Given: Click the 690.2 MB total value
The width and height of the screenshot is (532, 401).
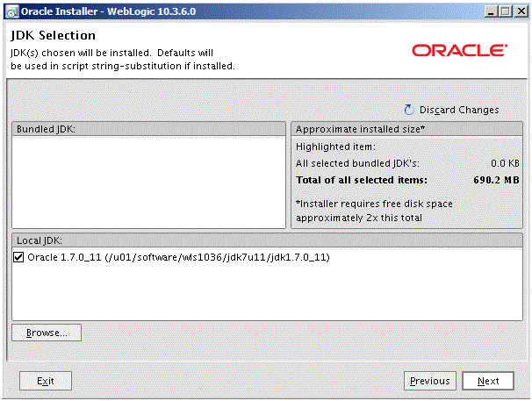Looking at the screenshot, I should (496, 180).
